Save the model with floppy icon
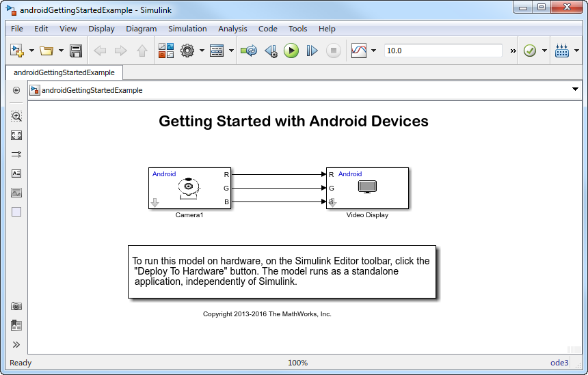The width and height of the screenshot is (588, 375). [76, 51]
